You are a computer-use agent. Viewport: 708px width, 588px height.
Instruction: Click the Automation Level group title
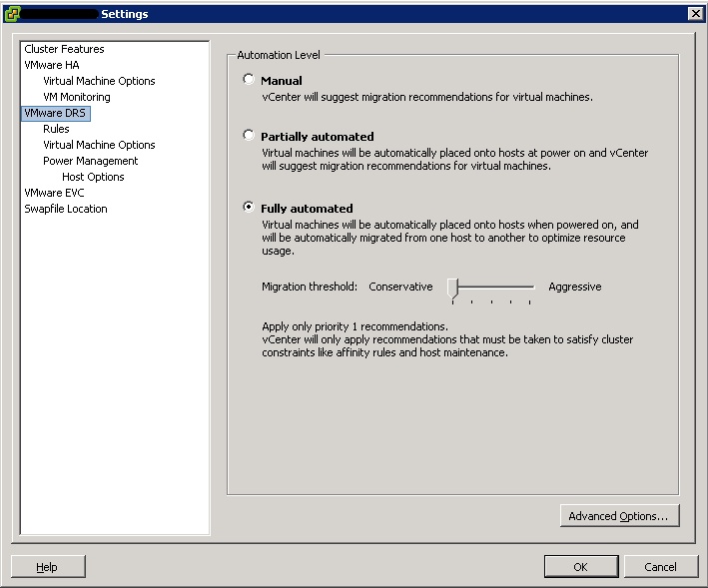pos(279,55)
